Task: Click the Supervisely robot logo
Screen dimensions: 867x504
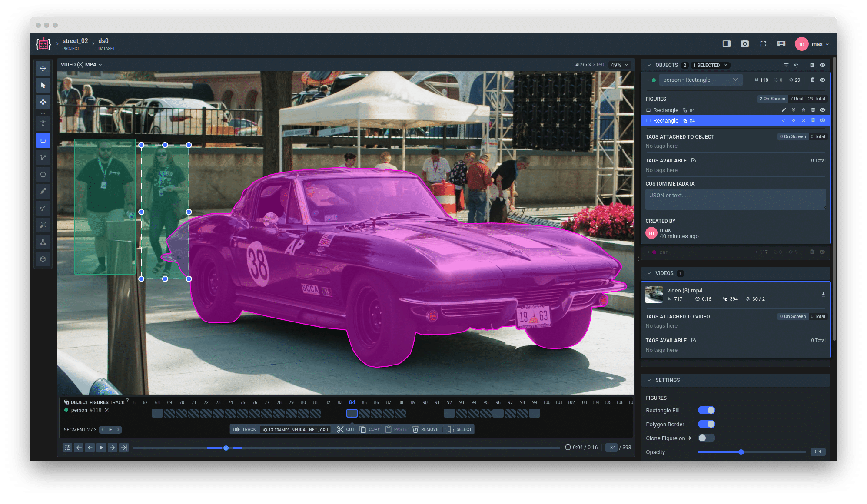Action: click(43, 44)
